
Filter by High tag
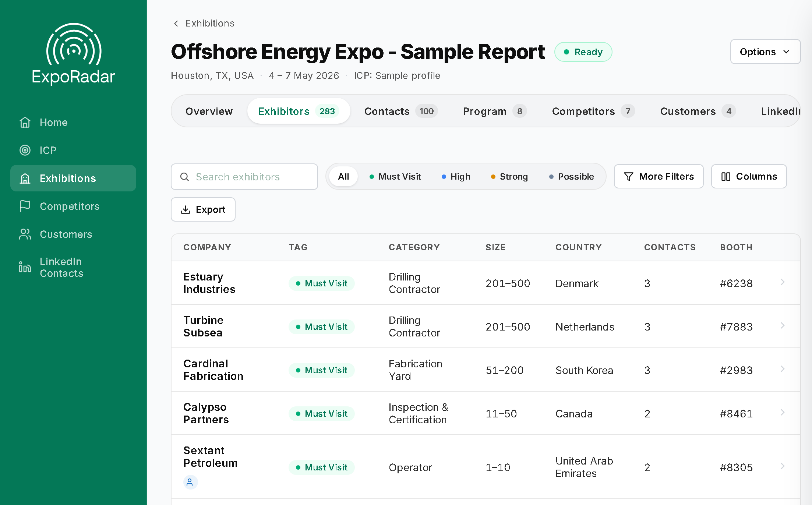(x=456, y=177)
